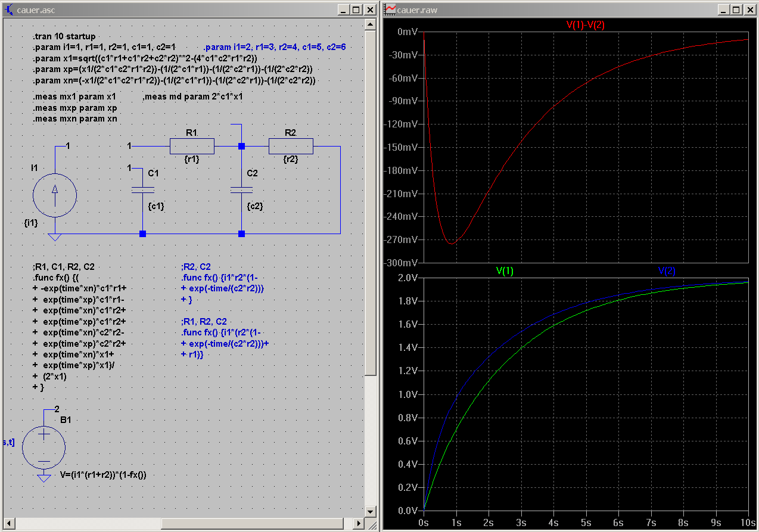
Task: Click vertical scrollbar up arrow in cauer.asc
Action: [x=371, y=24]
